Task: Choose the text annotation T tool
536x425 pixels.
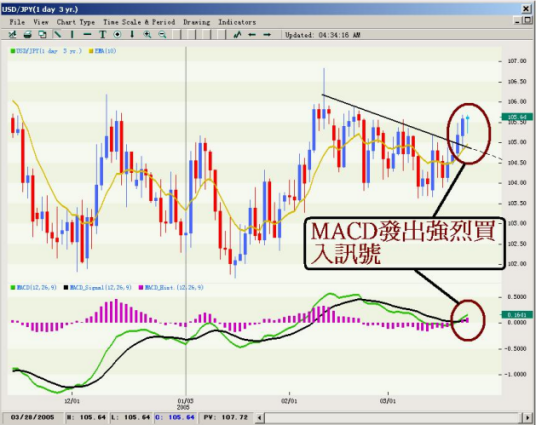Action: (102, 35)
